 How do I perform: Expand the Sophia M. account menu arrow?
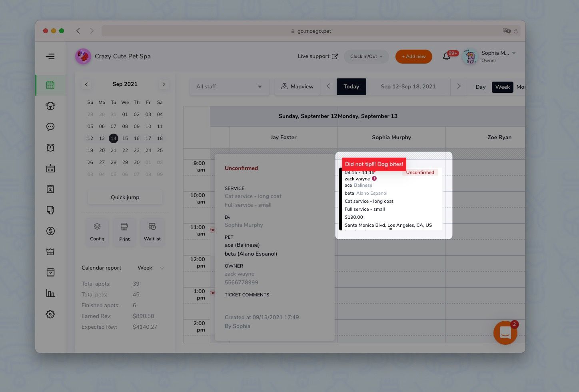pyautogui.click(x=514, y=53)
